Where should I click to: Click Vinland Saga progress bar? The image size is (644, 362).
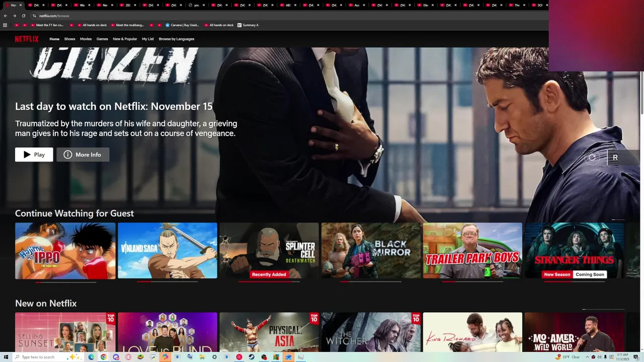click(x=168, y=282)
